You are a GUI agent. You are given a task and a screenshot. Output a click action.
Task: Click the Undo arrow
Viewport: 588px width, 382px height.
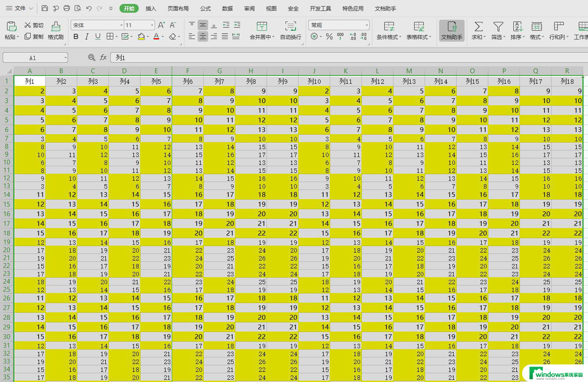(x=89, y=8)
